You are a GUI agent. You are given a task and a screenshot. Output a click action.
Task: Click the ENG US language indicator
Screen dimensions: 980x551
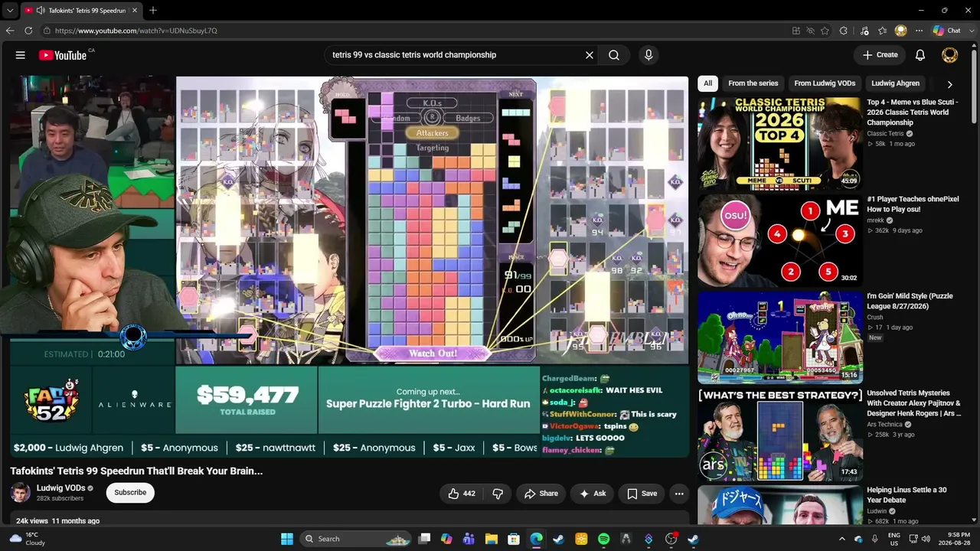pos(894,539)
